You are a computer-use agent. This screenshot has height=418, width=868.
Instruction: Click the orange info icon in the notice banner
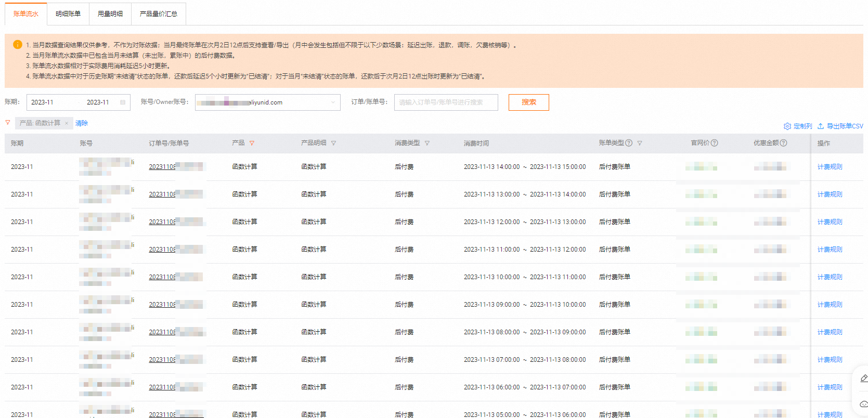click(18, 45)
